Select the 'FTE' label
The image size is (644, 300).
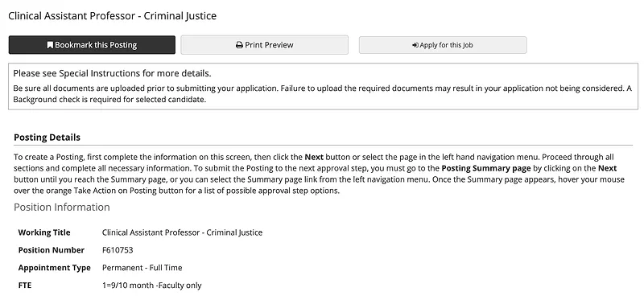pyautogui.click(x=25, y=286)
